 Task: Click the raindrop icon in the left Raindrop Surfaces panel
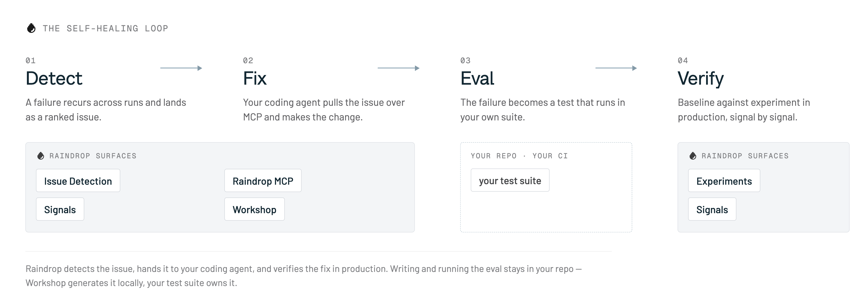point(41,156)
